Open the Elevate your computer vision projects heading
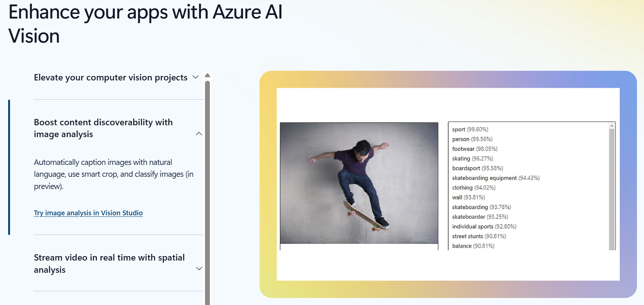The width and height of the screenshot is (644, 305). coord(110,77)
